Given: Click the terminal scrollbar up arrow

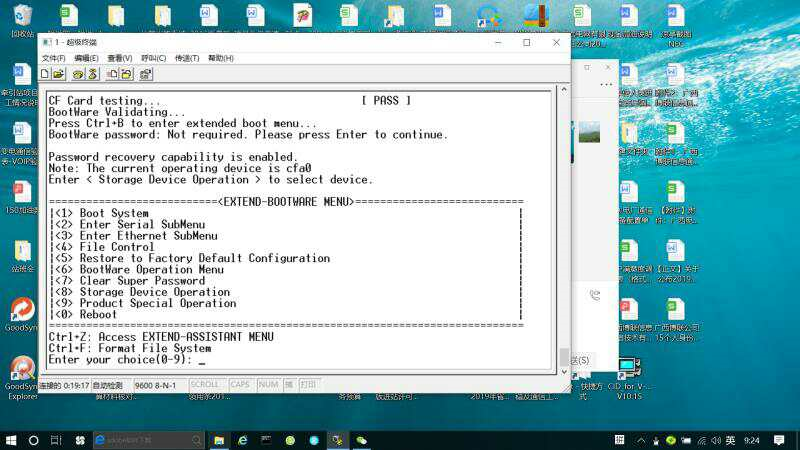Looking at the screenshot, I should (x=564, y=89).
